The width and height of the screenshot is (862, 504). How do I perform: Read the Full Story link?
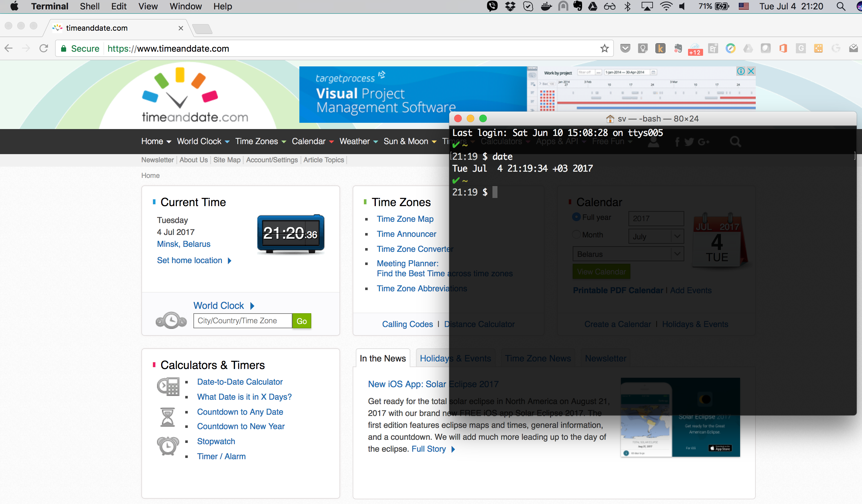click(433, 449)
